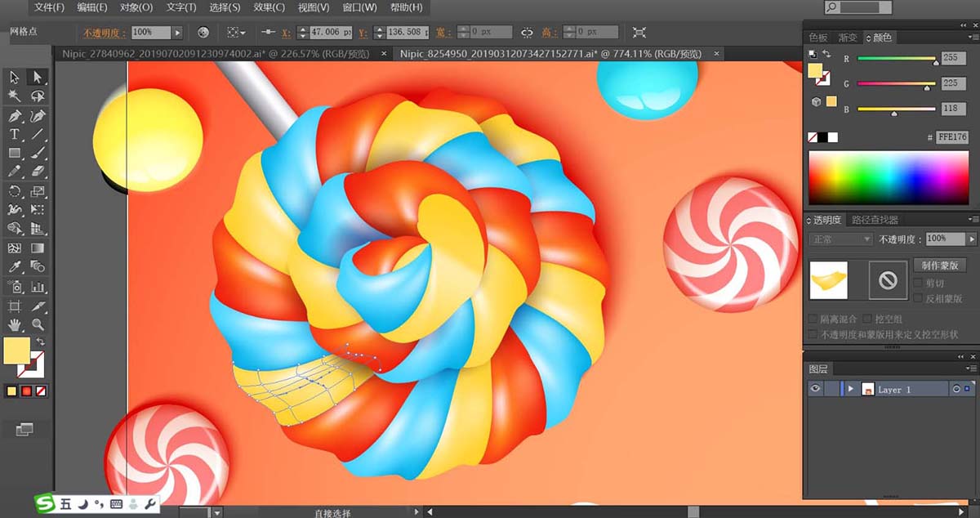
Task: Check the 隔离混合 option
Action: pyautogui.click(x=813, y=319)
